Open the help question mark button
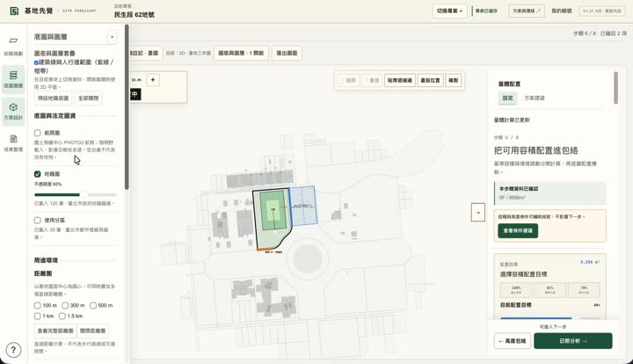Screen dimensions: 633x364 pos(13,350)
